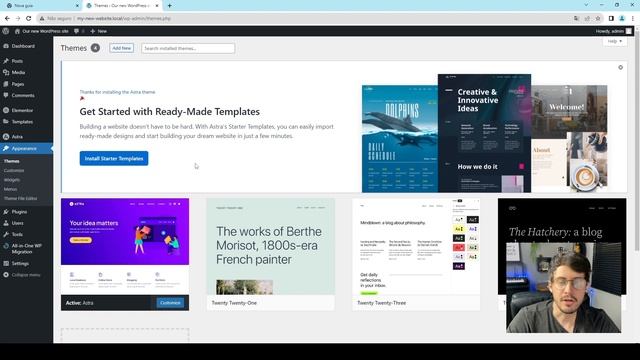640x360 pixels.
Task: Open the 'Howdy, admin' account menu
Action: (613, 31)
